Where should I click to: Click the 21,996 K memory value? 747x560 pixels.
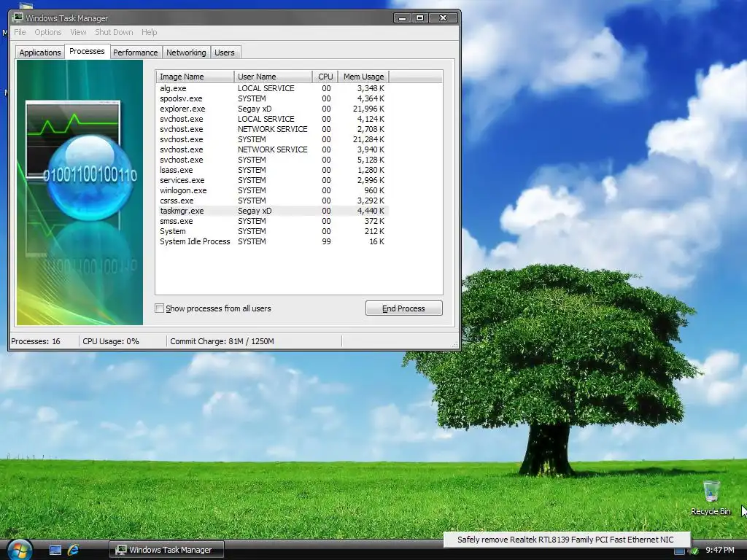368,109
